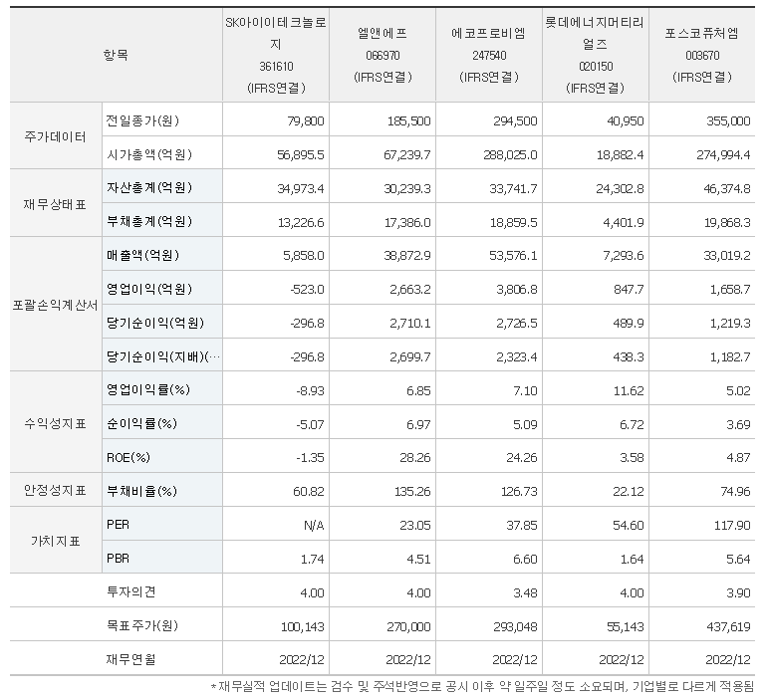Click the market cap value 274,994.4
Screen dimensions: 767x700
coord(724,155)
